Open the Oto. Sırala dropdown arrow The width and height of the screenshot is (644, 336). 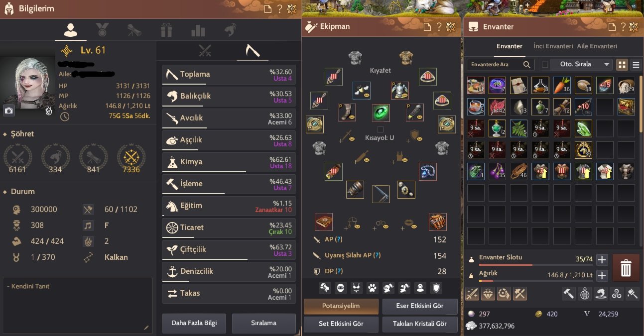(x=606, y=65)
